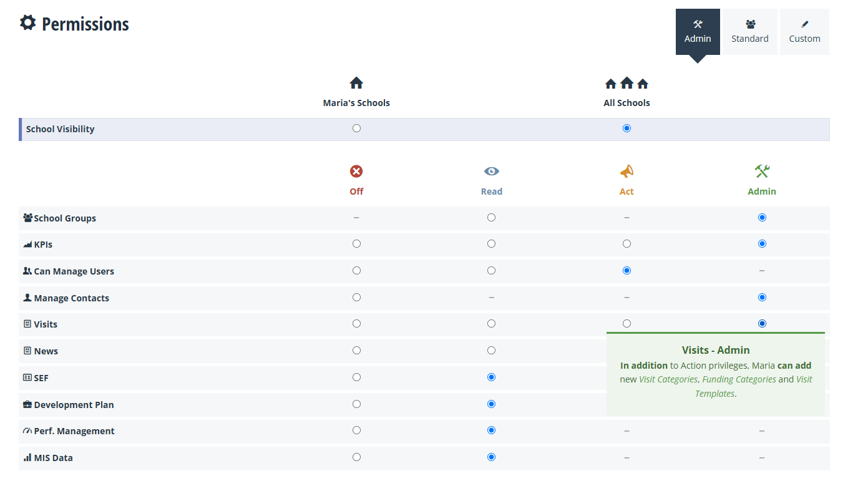Click the Permissions gear icon
Screen dimensions: 868x491
click(x=27, y=23)
